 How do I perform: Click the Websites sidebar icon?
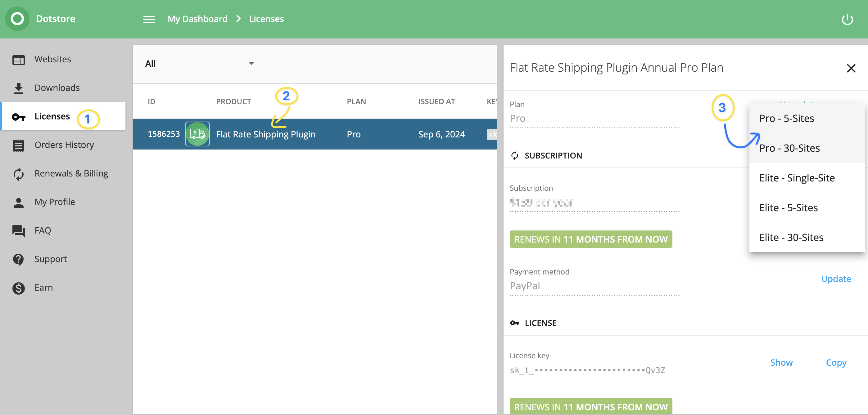[19, 60]
